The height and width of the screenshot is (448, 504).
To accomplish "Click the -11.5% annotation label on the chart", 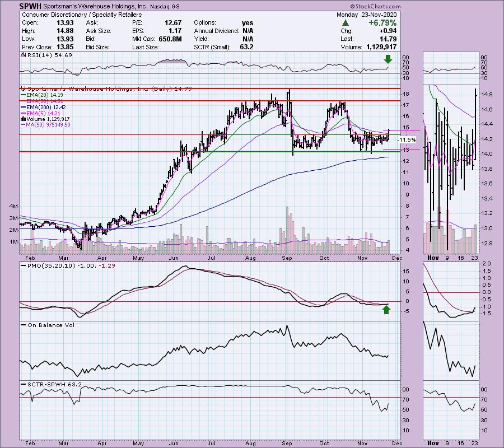I will pos(407,140).
